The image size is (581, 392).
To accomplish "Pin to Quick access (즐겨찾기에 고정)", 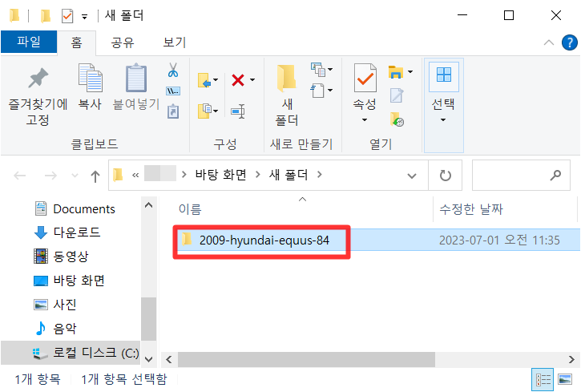I will click(x=38, y=96).
